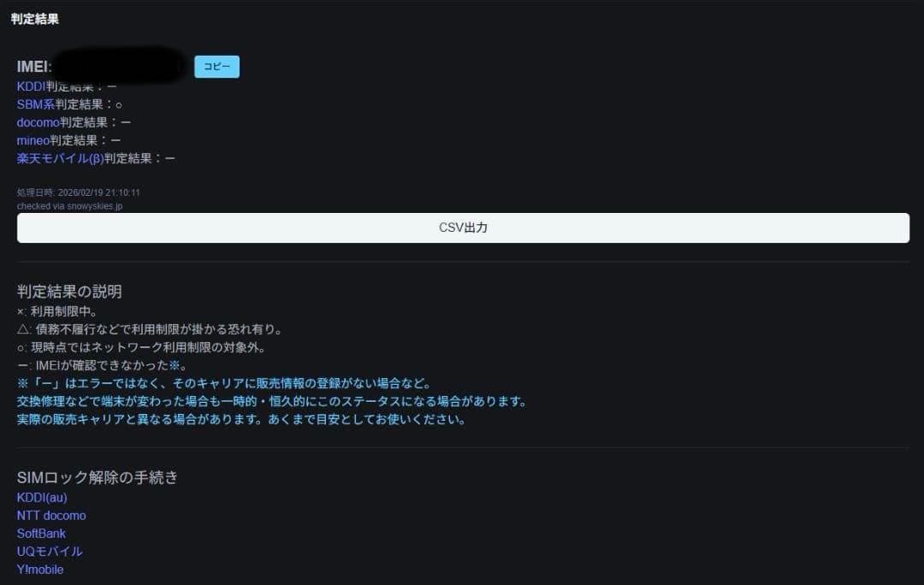Click the コピー button to copy the IMEI
The width and height of the screenshot is (924, 585).
click(x=216, y=66)
